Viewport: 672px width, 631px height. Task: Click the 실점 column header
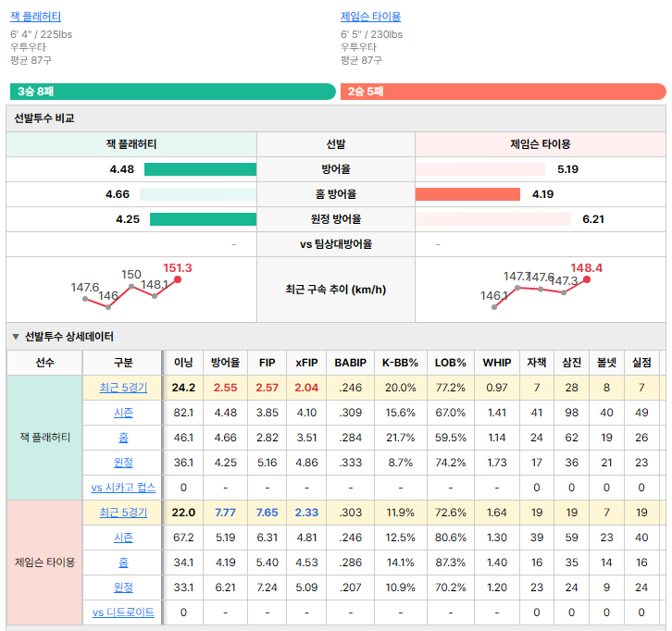[x=641, y=363]
